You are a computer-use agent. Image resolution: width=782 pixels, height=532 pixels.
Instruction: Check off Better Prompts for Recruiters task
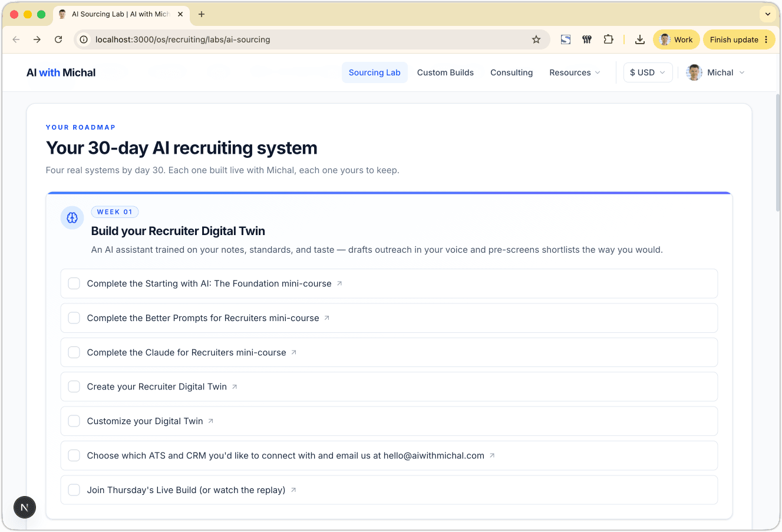74,318
